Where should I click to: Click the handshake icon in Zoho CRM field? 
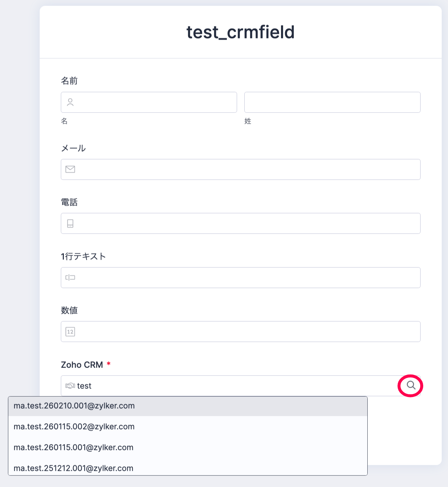click(70, 386)
